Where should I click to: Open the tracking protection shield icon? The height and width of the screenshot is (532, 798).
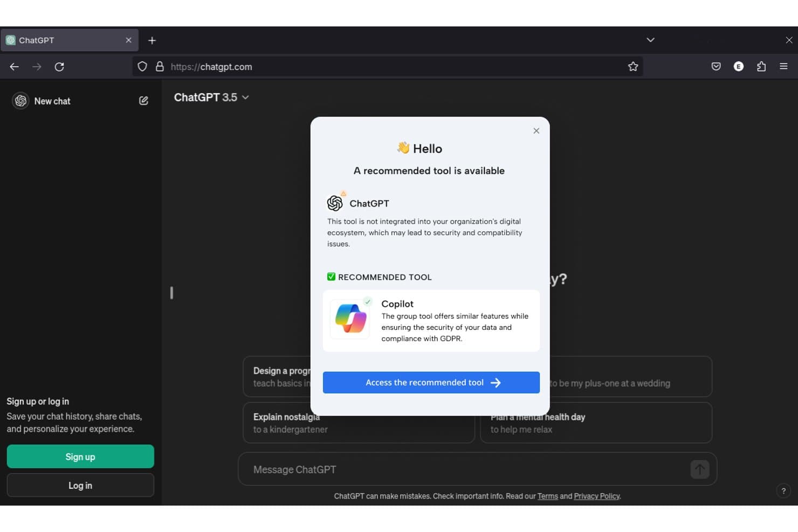[142, 67]
